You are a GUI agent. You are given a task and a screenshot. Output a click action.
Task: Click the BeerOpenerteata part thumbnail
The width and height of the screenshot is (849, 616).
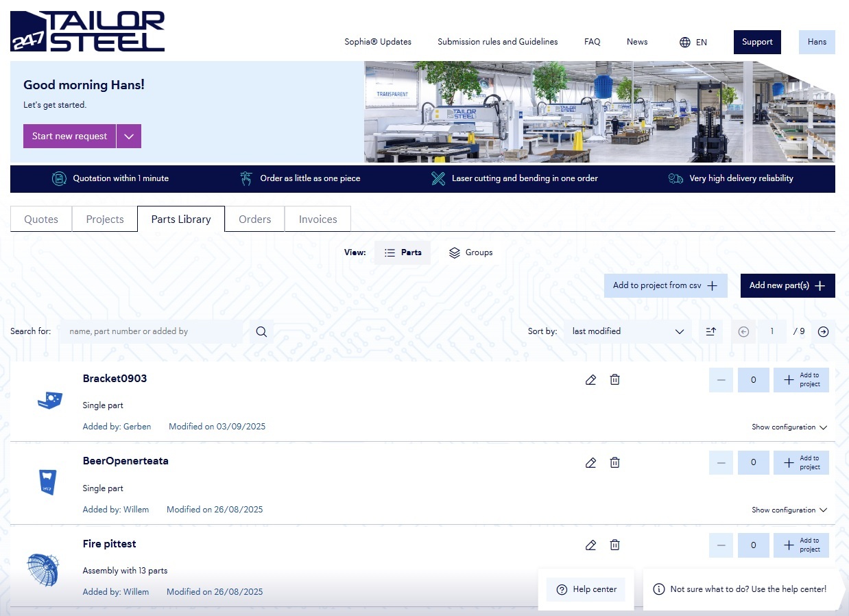coord(47,482)
